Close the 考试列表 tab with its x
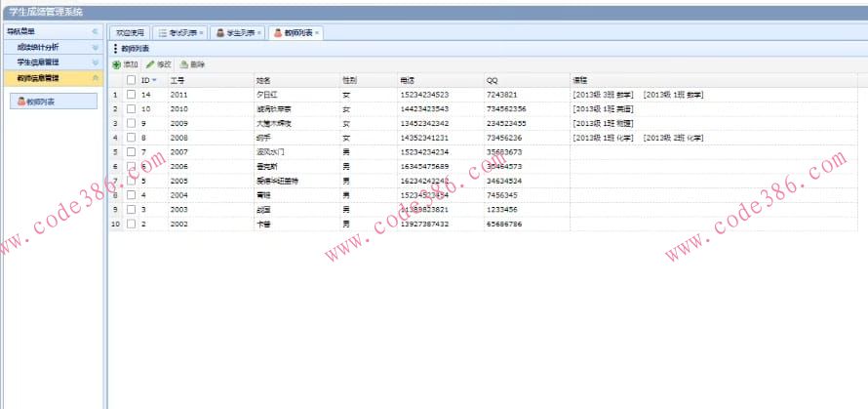 (201, 33)
